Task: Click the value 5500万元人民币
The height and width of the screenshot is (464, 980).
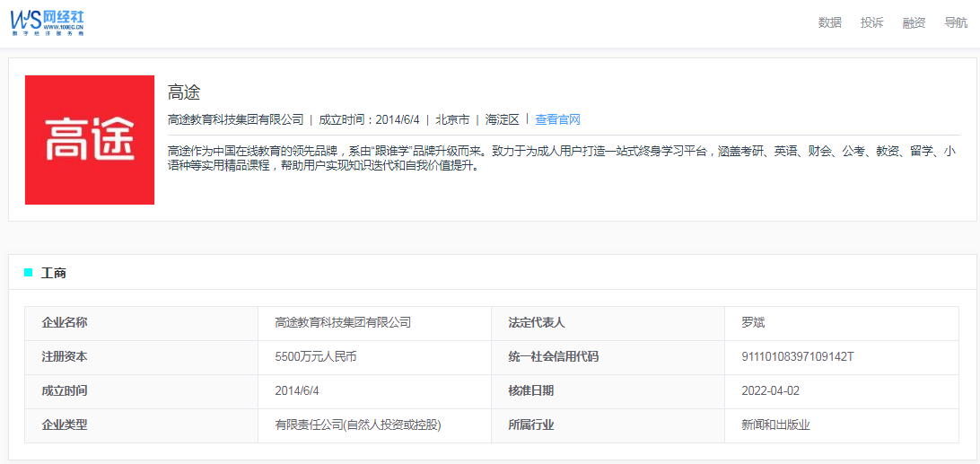Action: tap(316, 357)
